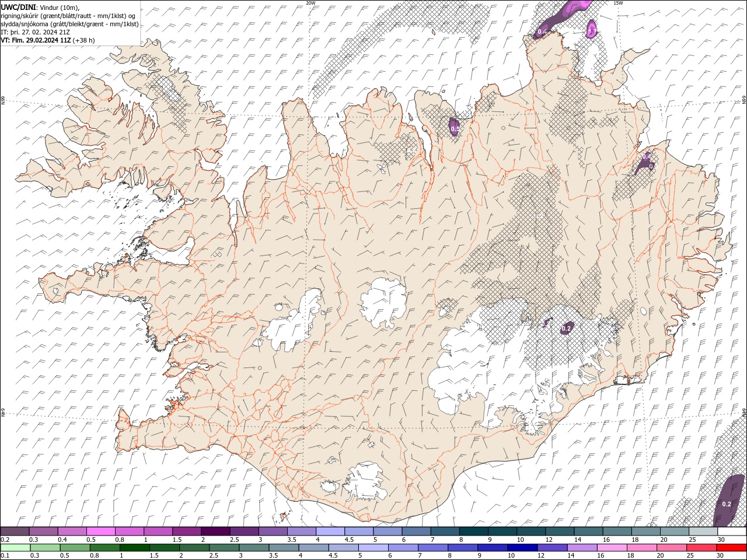Select the dark green 1 swatch in bottom legend row
This screenshot has height=560, width=747.
tap(134, 548)
